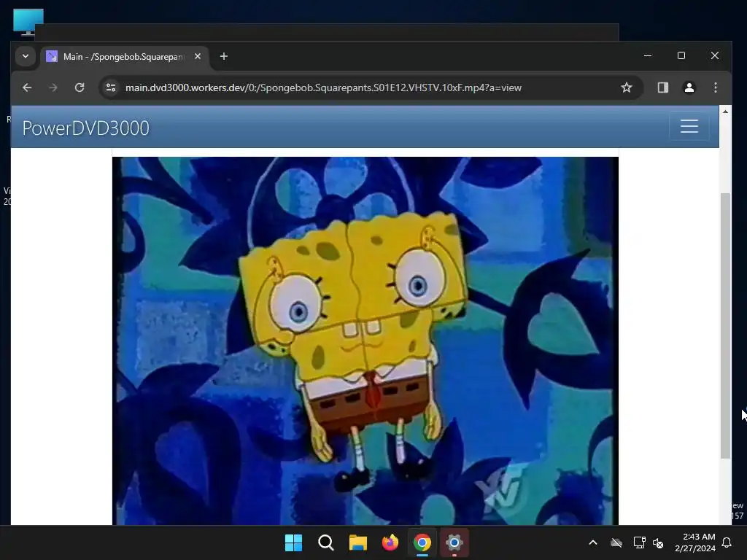747x560 pixels.
Task: Close the Chrome window
Action: tap(715, 55)
